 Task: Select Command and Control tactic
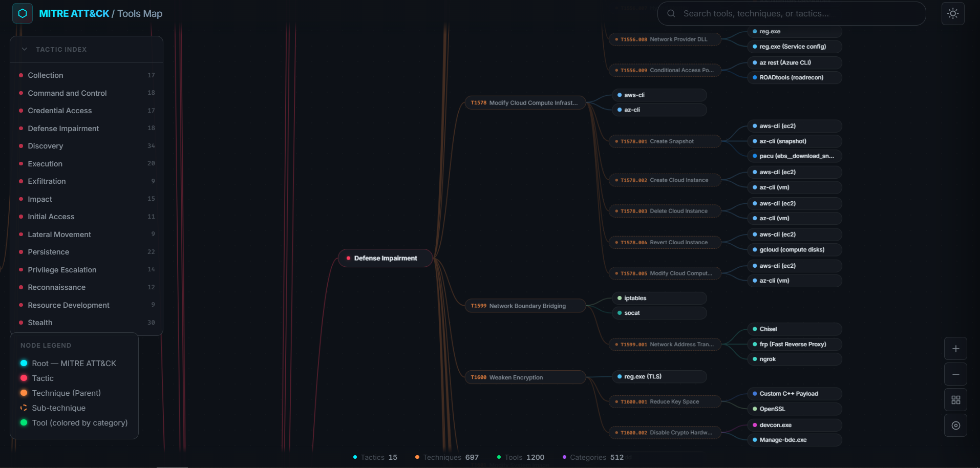pos(87,93)
